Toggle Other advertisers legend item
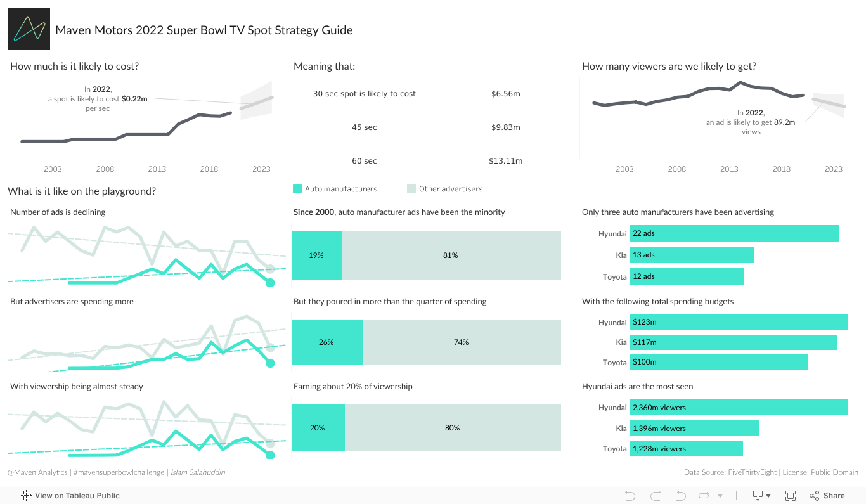 [451, 189]
